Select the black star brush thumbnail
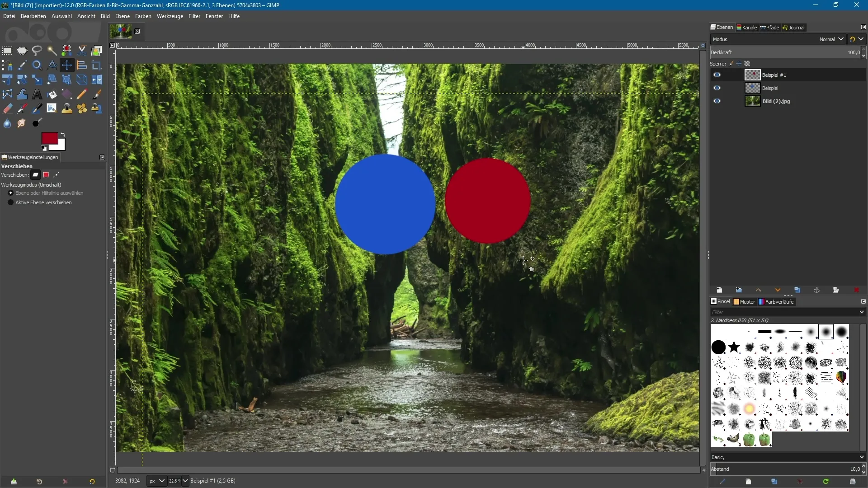Image resolution: width=868 pixels, height=488 pixels. (x=734, y=347)
